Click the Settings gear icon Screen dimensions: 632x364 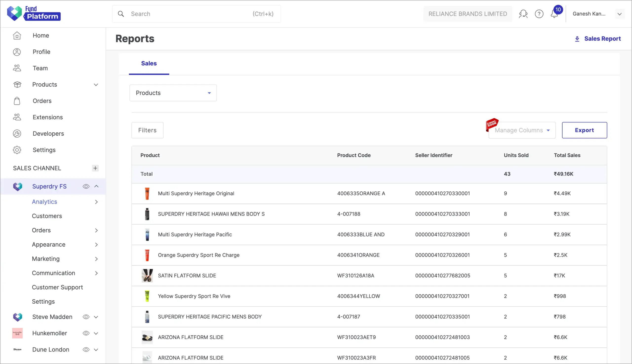[x=17, y=150]
